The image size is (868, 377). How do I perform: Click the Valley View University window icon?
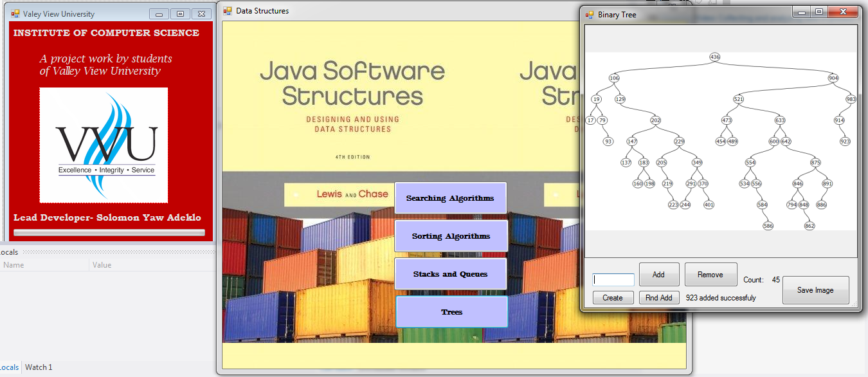tap(15, 14)
